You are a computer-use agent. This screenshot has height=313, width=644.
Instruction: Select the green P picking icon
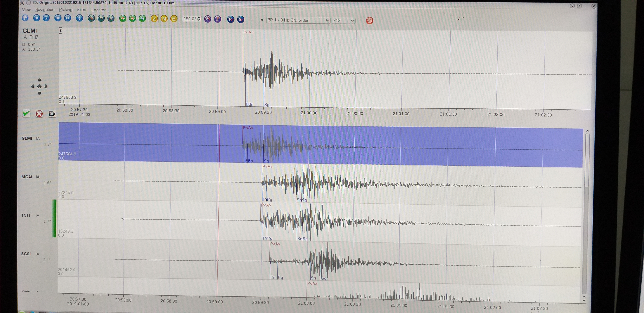click(x=123, y=18)
